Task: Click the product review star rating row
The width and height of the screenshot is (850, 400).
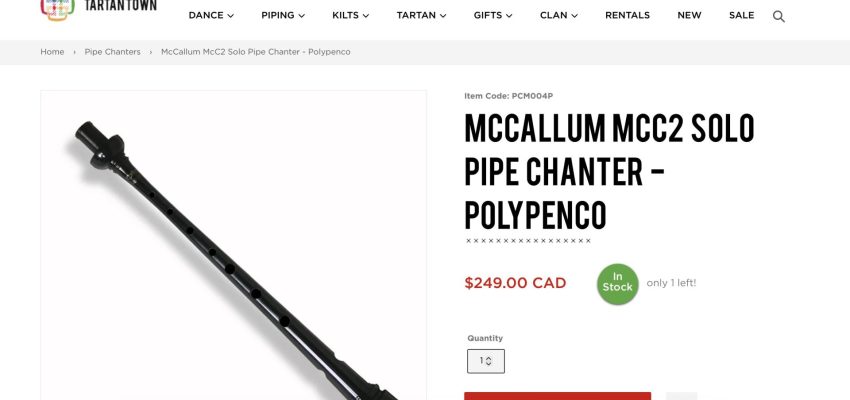Action: 528,241
